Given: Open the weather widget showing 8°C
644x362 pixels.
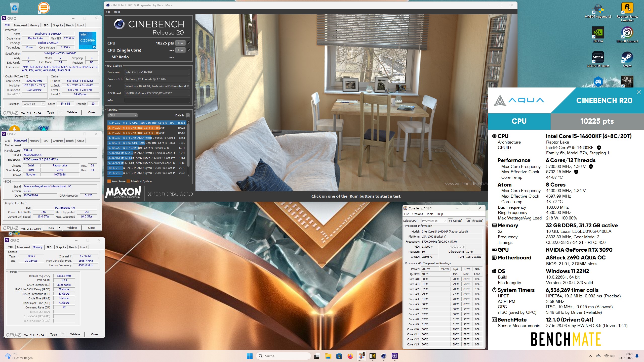Looking at the screenshot, I should [19, 356].
